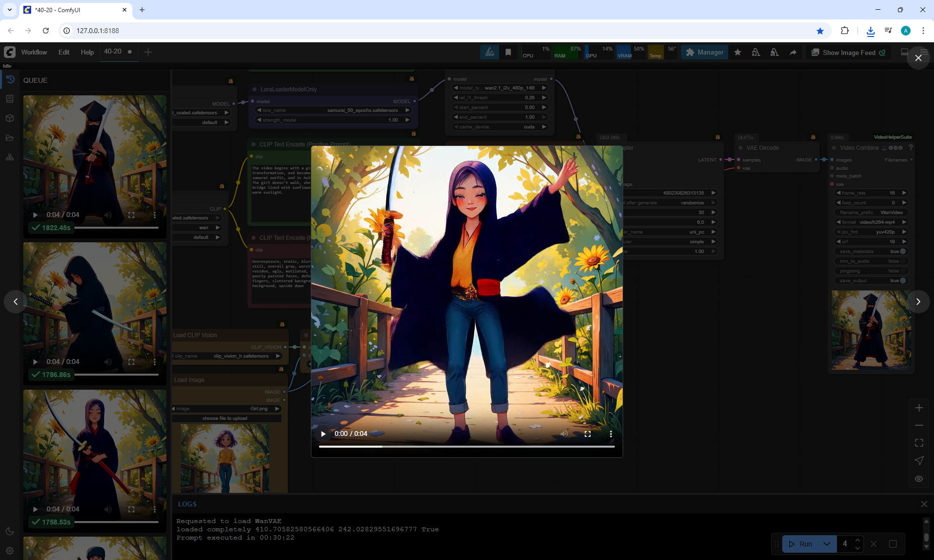Screen dimensions: 934x560
Task: Open the Model Library cube icon
Action: [x=10, y=118]
